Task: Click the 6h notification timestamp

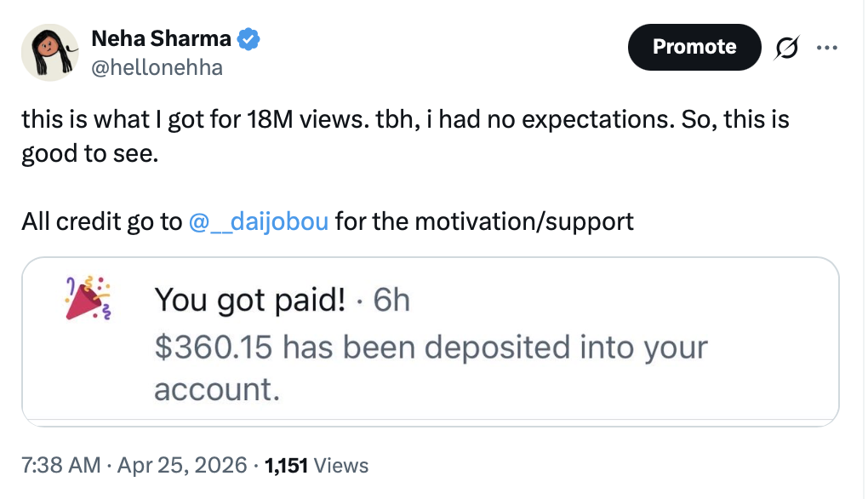Action: click(391, 300)
